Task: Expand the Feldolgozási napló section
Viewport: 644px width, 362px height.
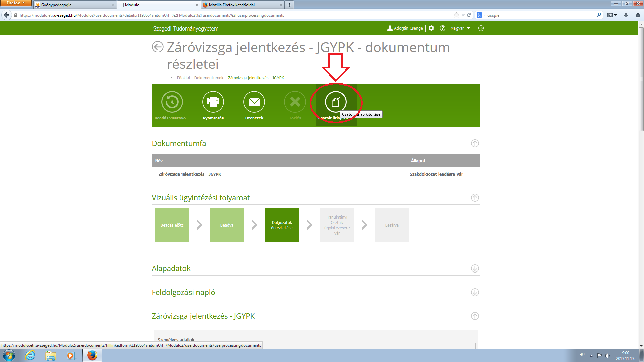Action: coord(475,292)
